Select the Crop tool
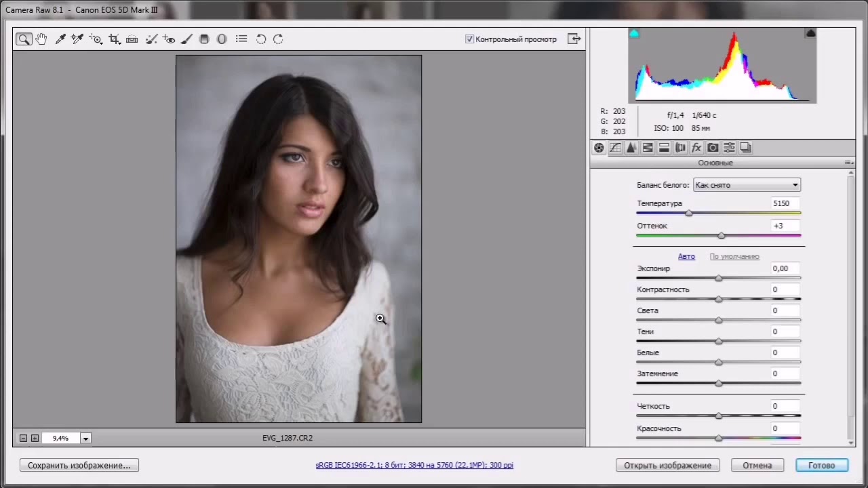The image size is (868, 488). coord(114,39)
